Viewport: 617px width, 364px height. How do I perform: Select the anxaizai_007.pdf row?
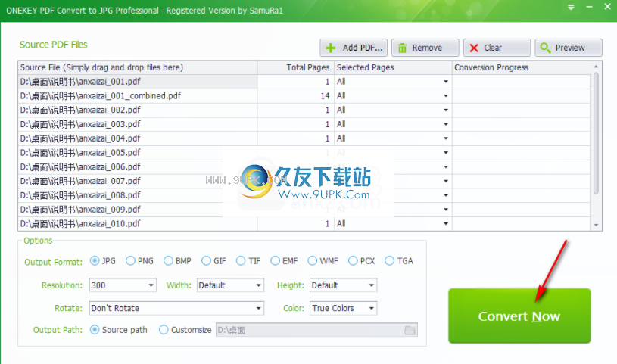pos(304,181)
